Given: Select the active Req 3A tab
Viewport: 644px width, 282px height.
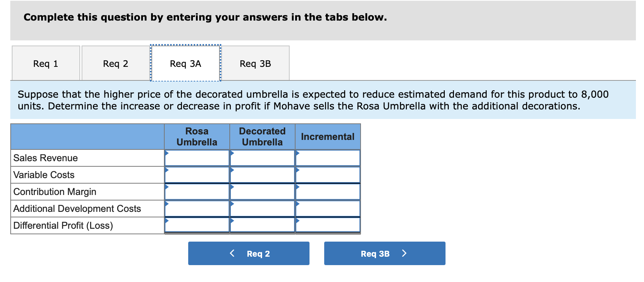Looking at the screenshot, I should click(185, 63).
